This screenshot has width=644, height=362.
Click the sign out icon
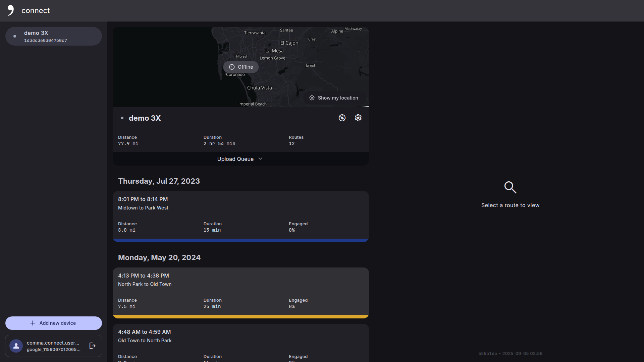tap(93, 346)
